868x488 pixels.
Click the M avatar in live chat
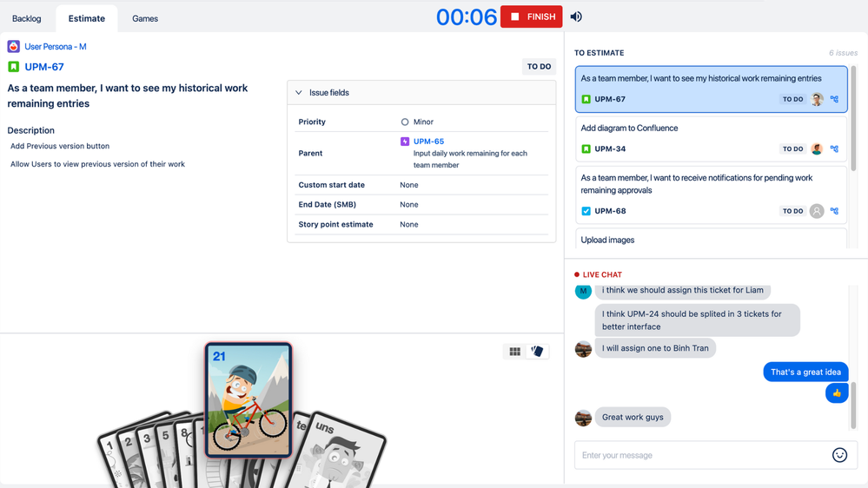click(583, 291)
